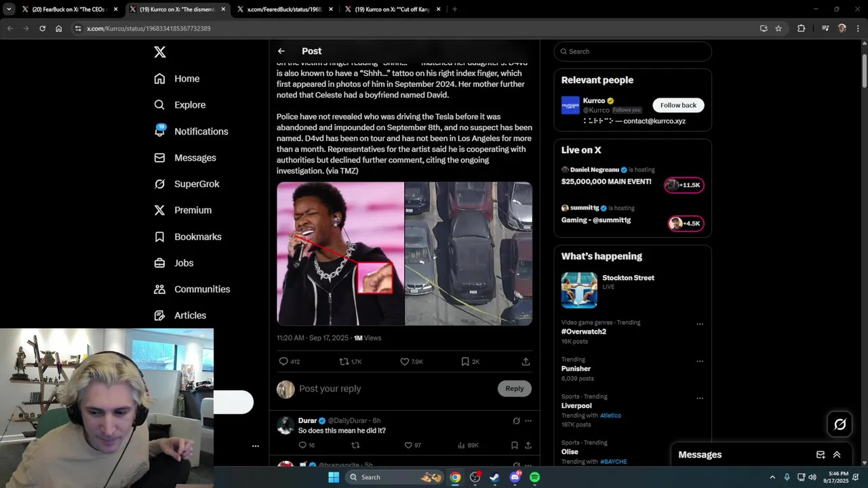Bookmark the Kurrco post

tap(465, 361)
